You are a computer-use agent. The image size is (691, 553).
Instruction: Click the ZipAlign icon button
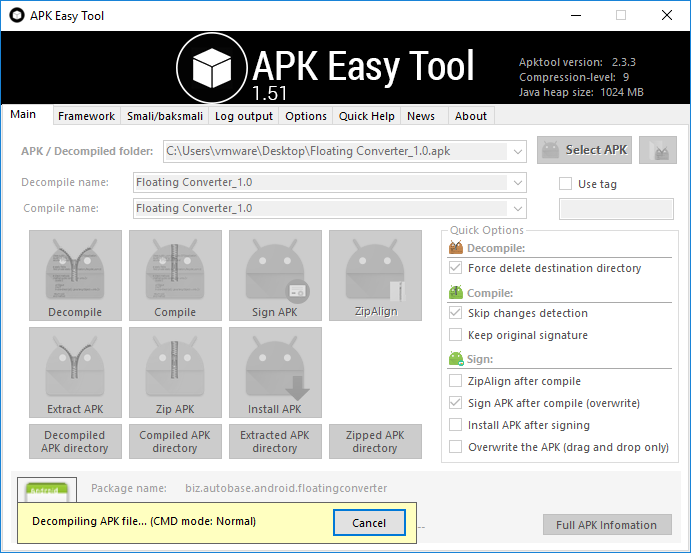point(375,275)
